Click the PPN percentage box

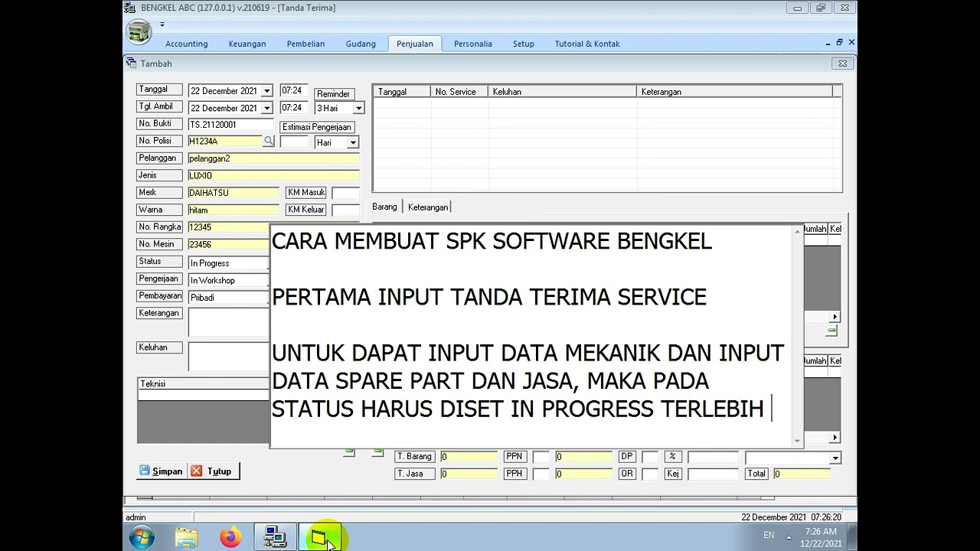[x=541, y=457]
